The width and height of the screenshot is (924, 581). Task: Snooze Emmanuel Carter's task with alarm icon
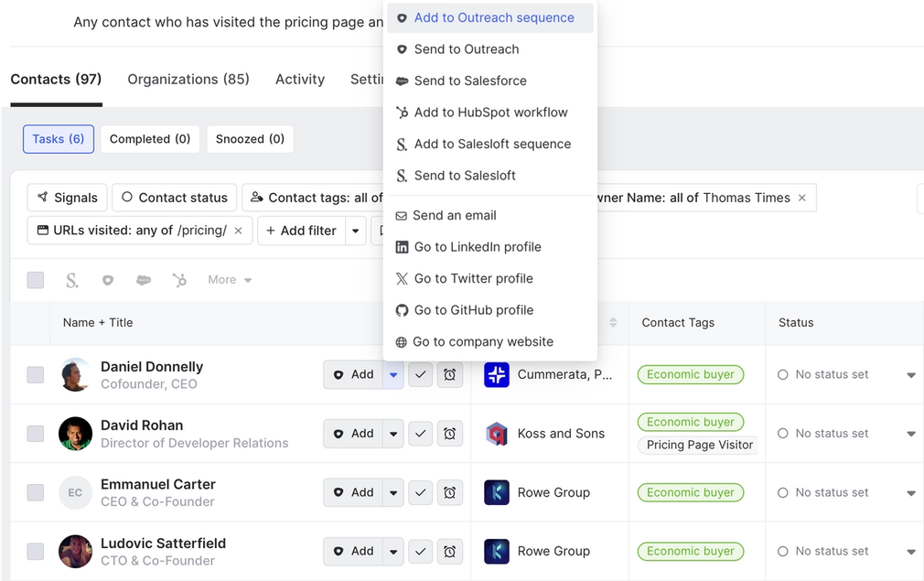pos(449,492)
